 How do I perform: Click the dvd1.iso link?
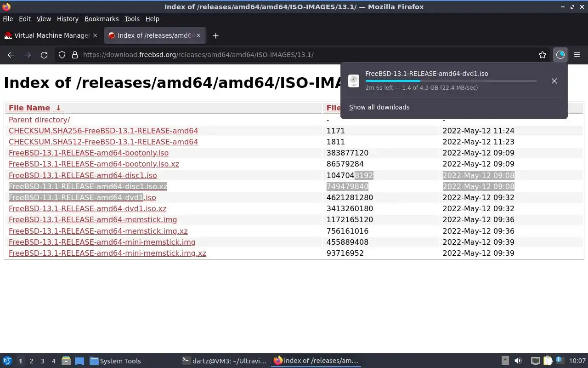point(82,197)
